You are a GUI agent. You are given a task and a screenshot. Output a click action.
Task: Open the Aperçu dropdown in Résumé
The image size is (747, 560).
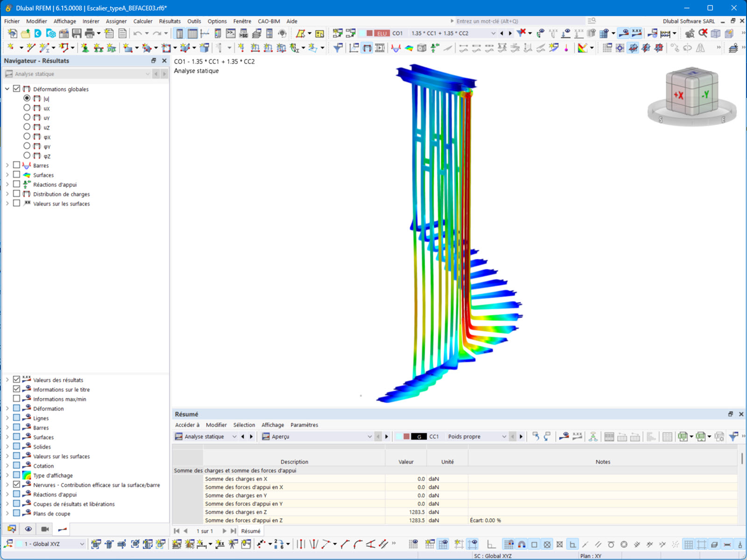[369, 436]
